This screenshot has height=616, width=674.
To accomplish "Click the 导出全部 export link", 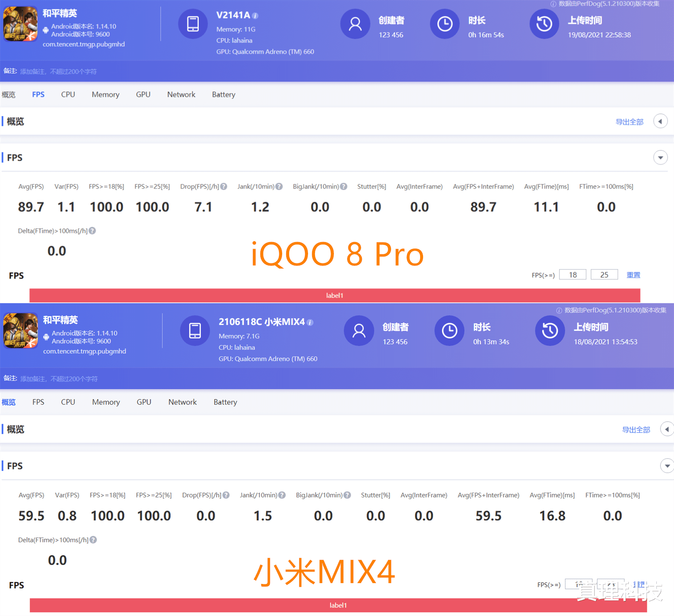I will [630, 122].
